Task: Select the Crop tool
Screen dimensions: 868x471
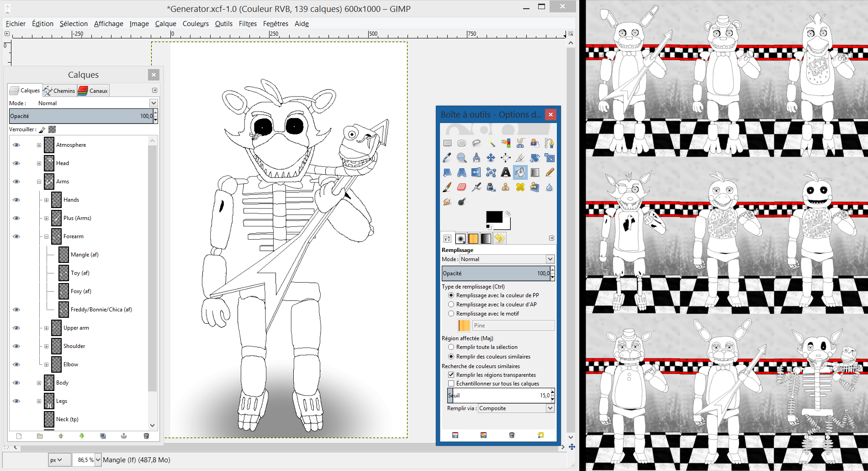Action: (x=520, y=158)
